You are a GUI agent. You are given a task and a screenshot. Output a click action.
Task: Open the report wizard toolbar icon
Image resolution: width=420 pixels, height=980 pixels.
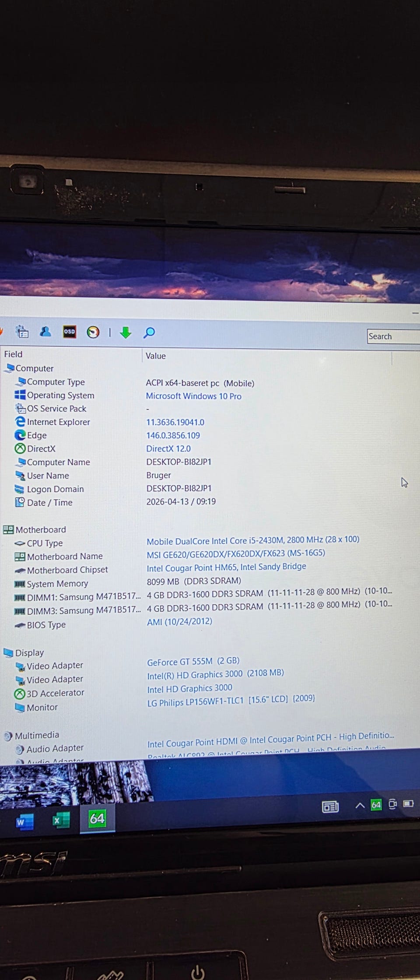coord(22,332)
